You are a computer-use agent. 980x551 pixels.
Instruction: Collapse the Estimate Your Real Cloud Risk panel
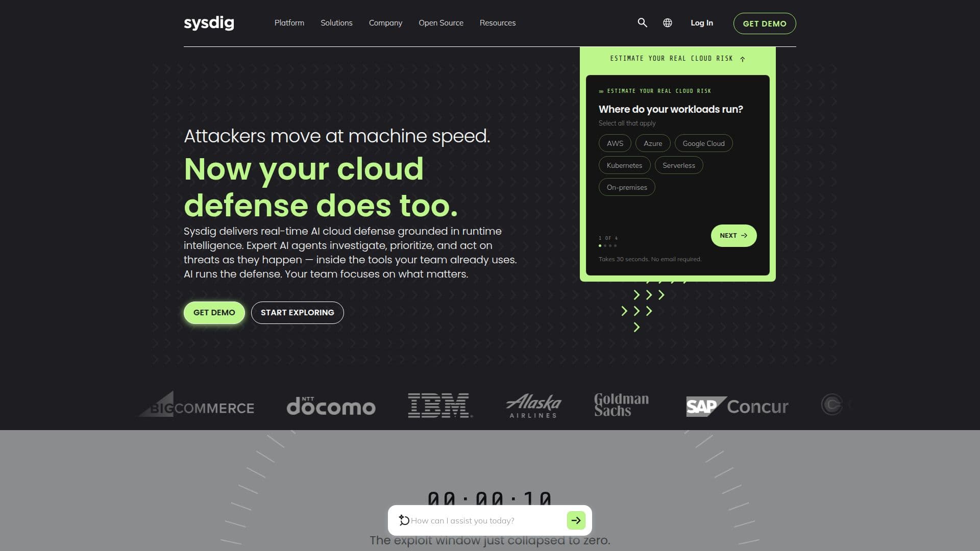tap(677, 59)
